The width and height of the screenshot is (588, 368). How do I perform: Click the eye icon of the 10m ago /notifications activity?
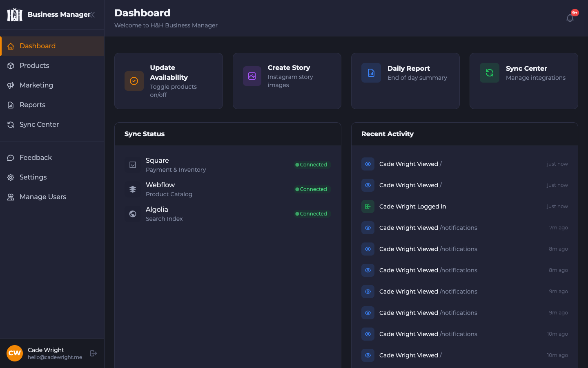pyautogui.click(x=368, y=334)
